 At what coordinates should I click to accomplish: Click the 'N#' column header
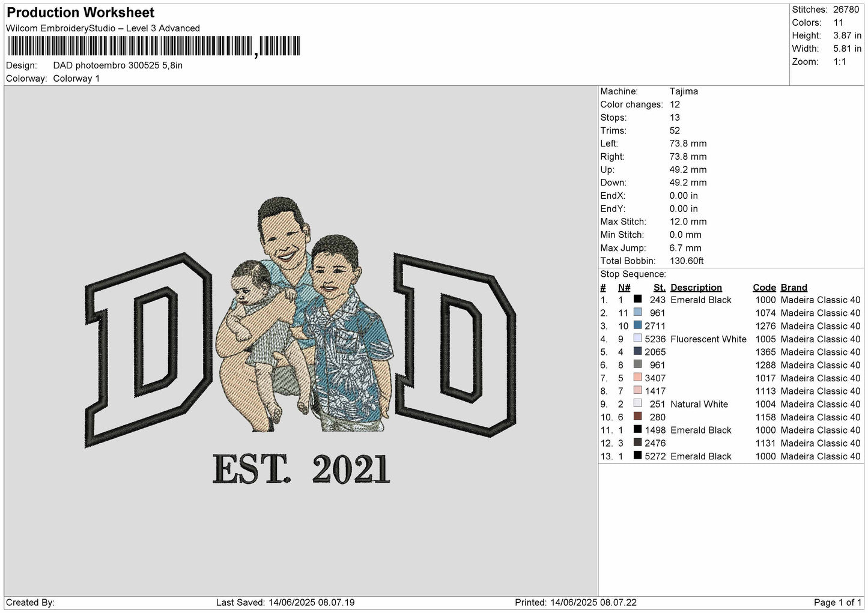pyautogui.click(x=624, y=287)
